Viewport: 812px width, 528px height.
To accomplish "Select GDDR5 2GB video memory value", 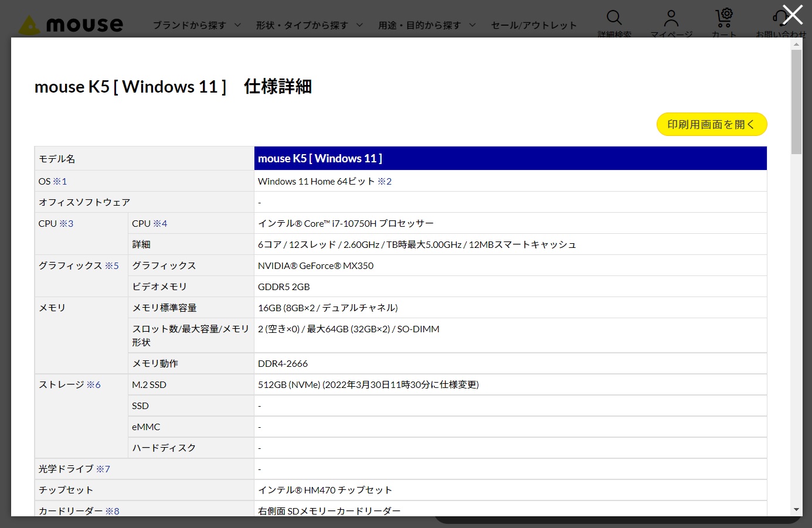I will [x=284, y=287].
